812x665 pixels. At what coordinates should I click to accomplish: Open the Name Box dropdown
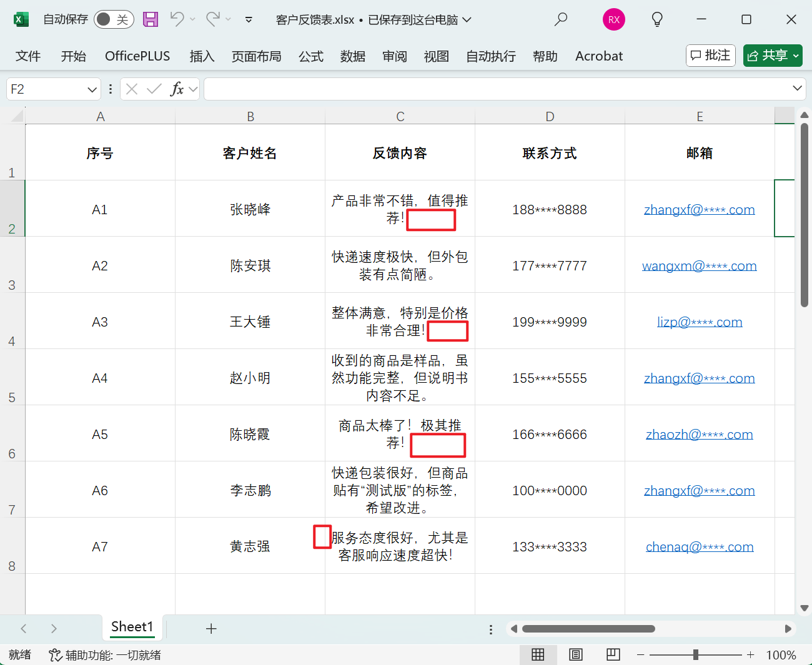click(x=91, y=89)
